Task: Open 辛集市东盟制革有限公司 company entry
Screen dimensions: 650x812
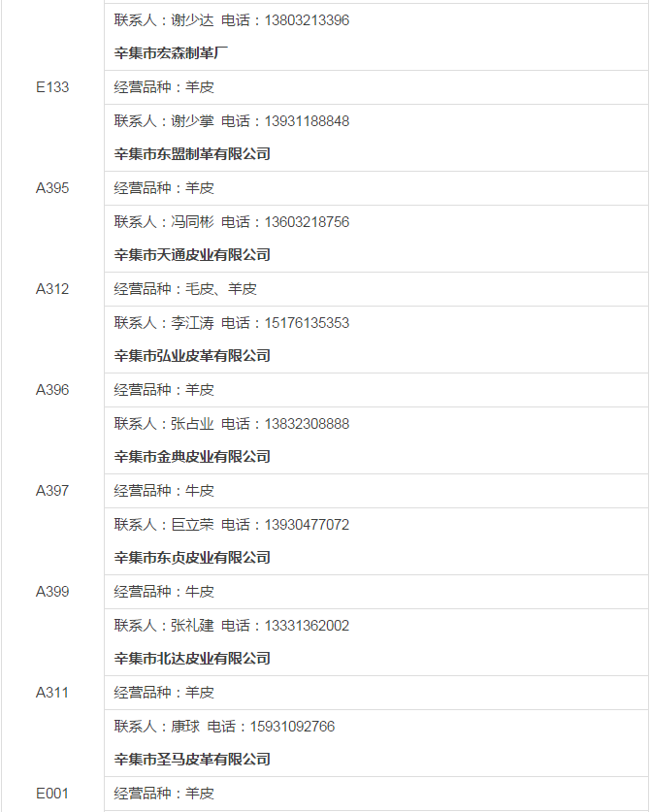Action: (192, 154)
